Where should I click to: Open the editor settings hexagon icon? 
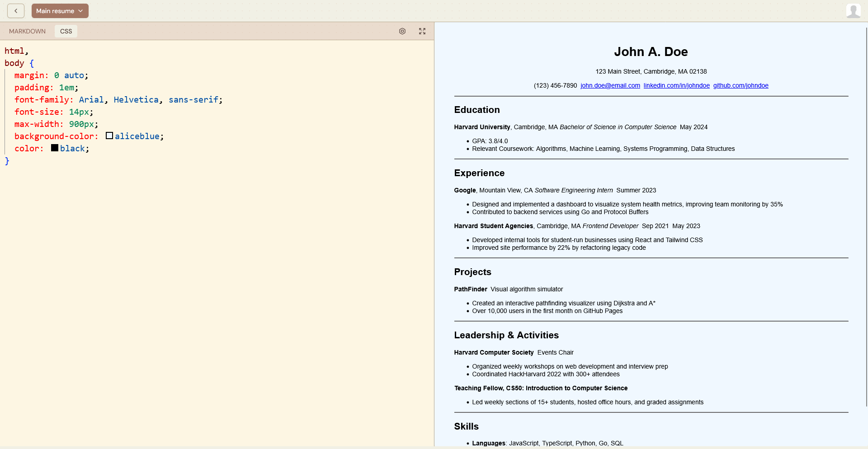coord(402,31)
